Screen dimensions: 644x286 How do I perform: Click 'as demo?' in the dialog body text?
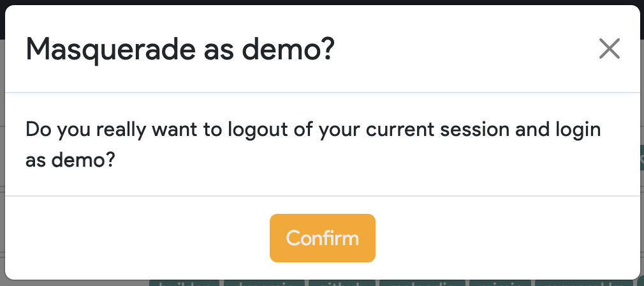70,160
